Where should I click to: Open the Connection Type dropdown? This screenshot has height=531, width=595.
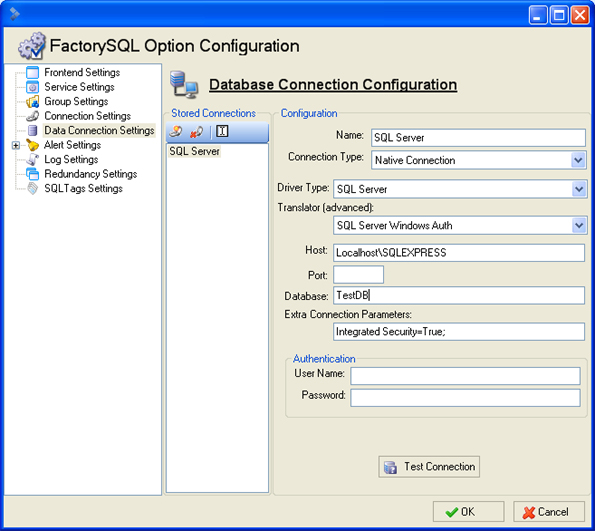(578, 160)
